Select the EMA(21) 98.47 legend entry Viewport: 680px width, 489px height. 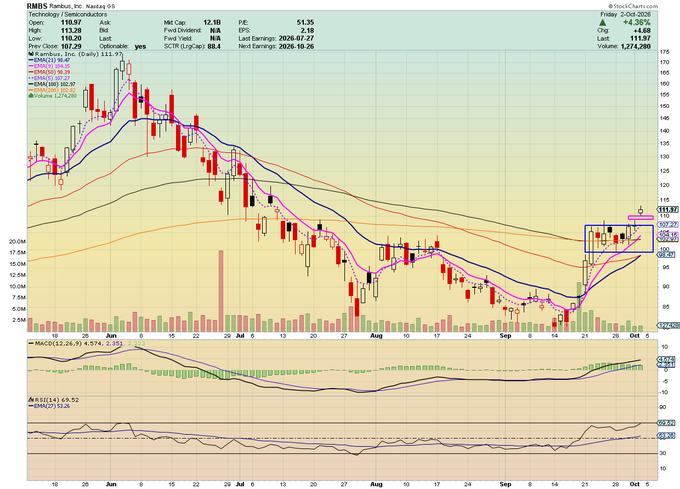[x=49, y=60]
